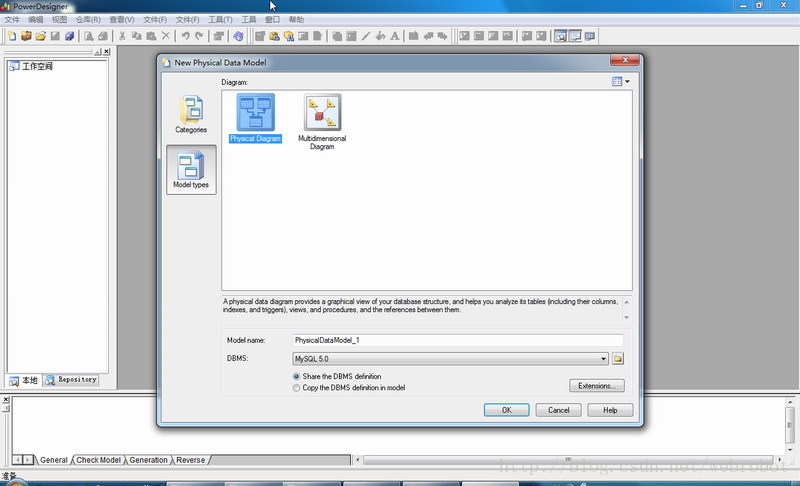The image size is (800, 486).
Task: Select the Model types sidebar icon
Action: (191, 170)
